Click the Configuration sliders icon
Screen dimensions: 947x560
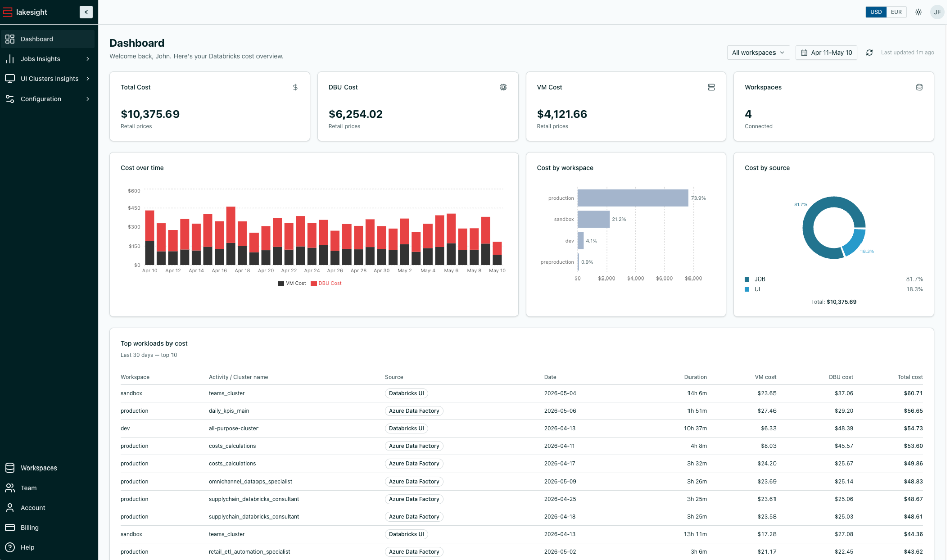point(10,99)
